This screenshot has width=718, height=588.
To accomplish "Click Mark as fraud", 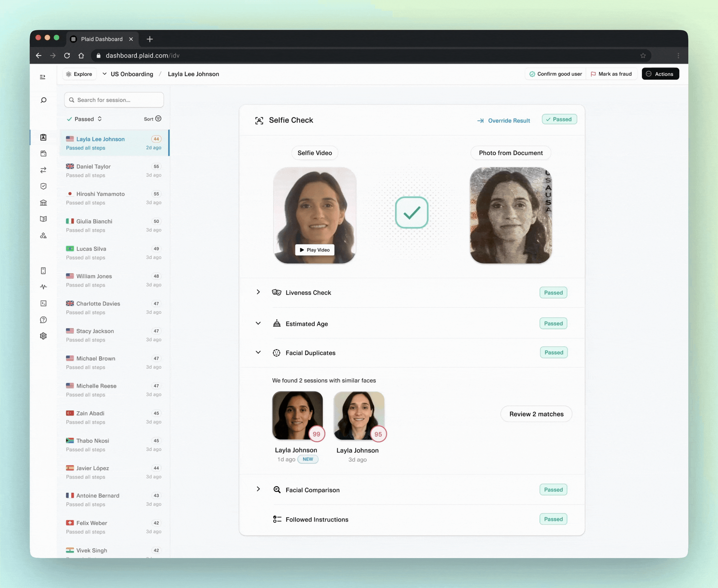I will [611, 74].
